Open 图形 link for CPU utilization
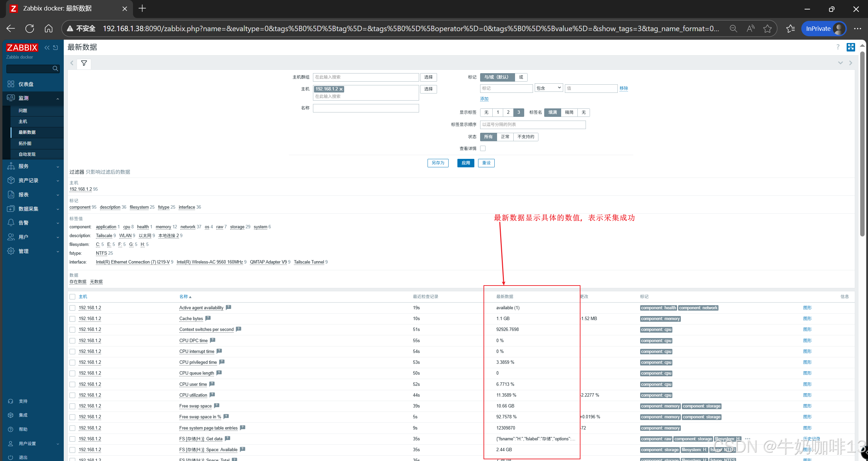Screen dimensions: 868x461 807,395
